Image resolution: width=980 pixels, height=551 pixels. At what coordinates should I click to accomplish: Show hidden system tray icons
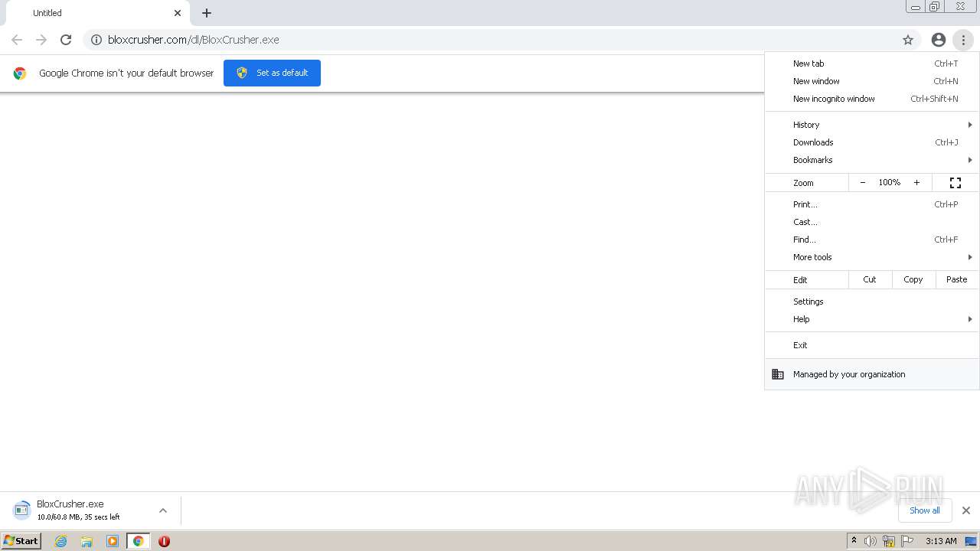(x=854, y=541)
